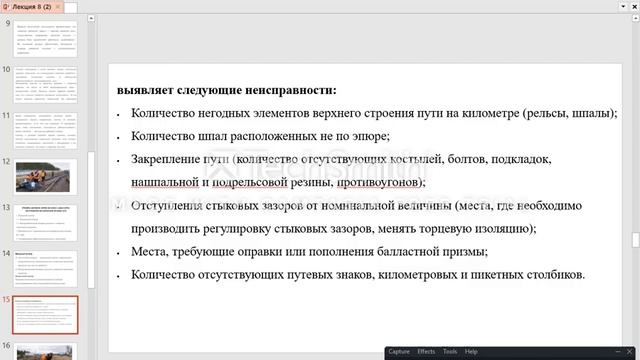The height and width of the screenshot is (360, 640).
Task: Close the Лекция 8 (2) document tab
Action: pyautogui.click(x=58, y=7)
